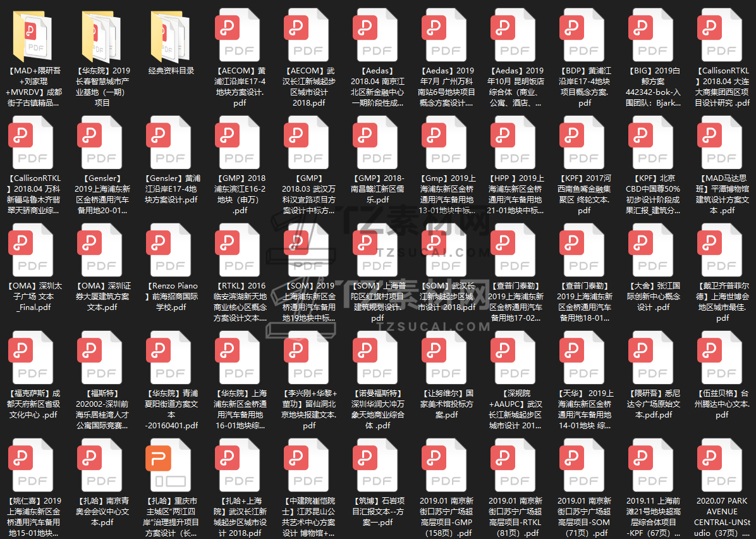Select 【让努维尔】国家美术馆投标方案.pdf icon

click(444, 358)
